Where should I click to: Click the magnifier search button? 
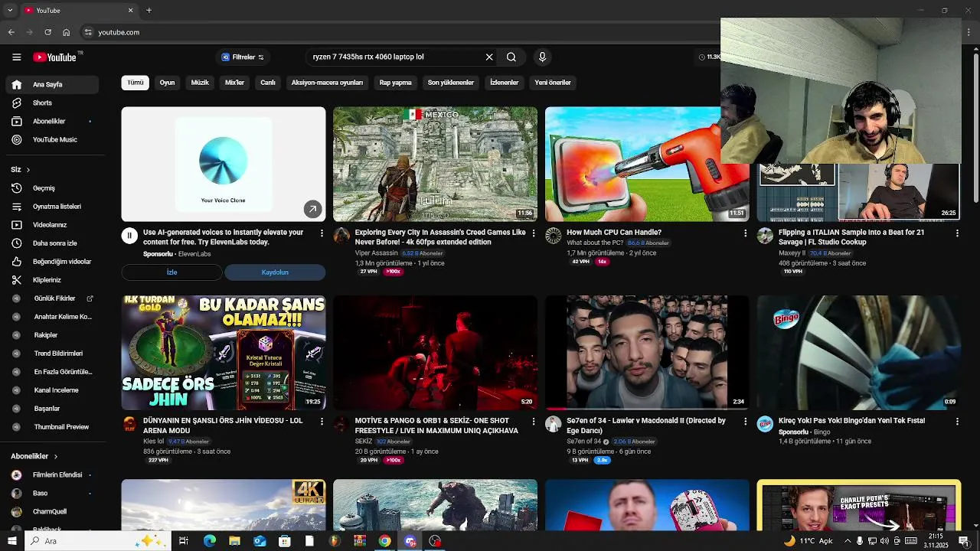pyautogui.click(x=511, y=57)
